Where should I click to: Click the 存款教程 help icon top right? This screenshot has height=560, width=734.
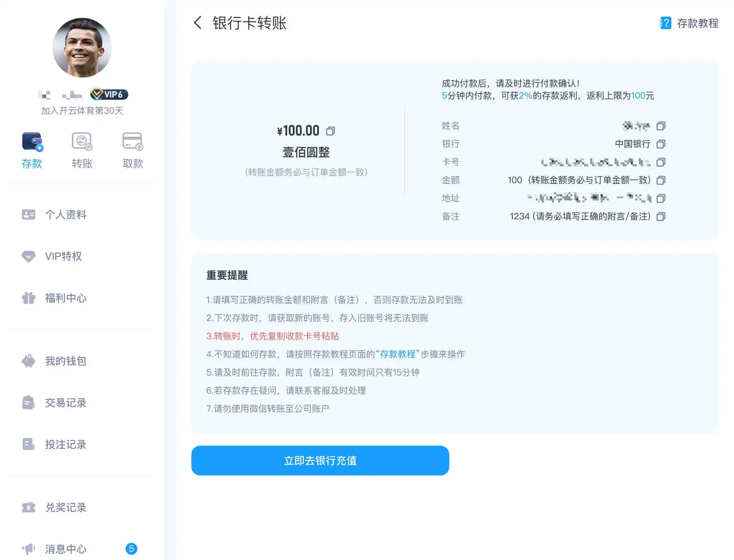coord(665,23)
